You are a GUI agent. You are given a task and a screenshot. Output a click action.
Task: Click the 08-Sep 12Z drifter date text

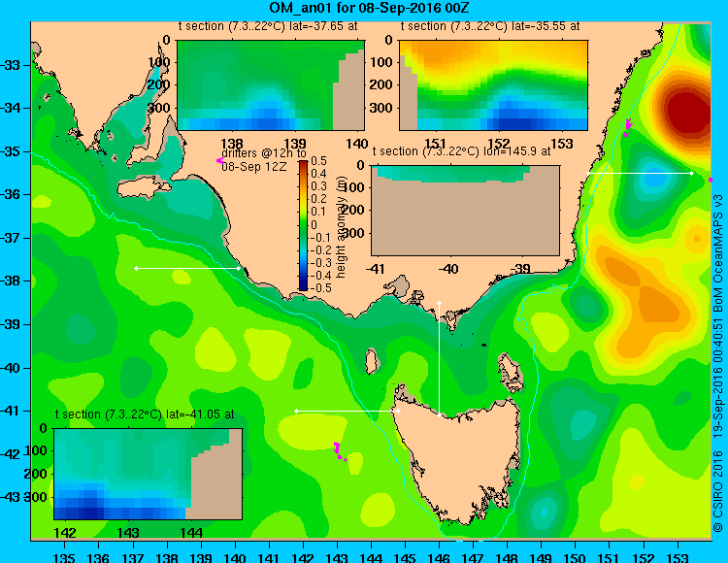coord(254,167)
